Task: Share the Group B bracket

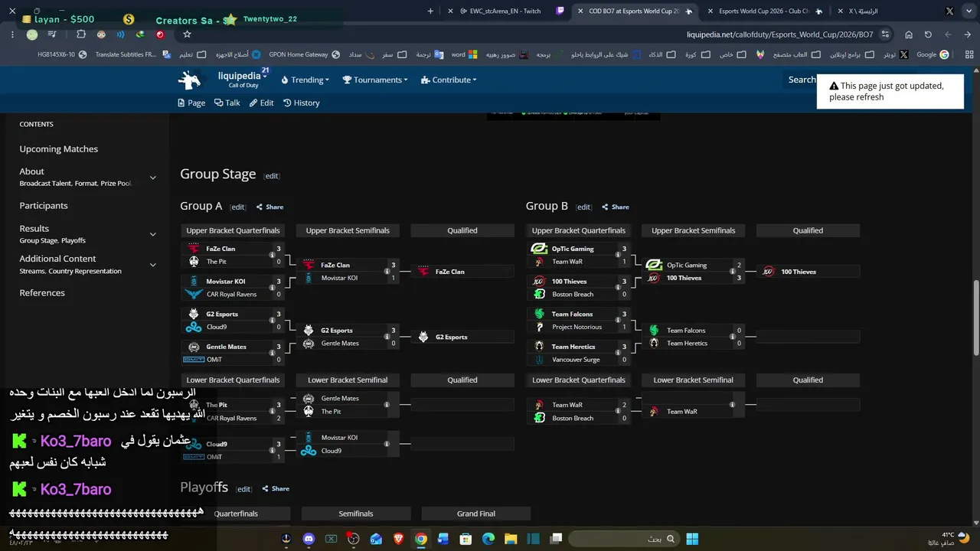Action: tap(616, 207)
